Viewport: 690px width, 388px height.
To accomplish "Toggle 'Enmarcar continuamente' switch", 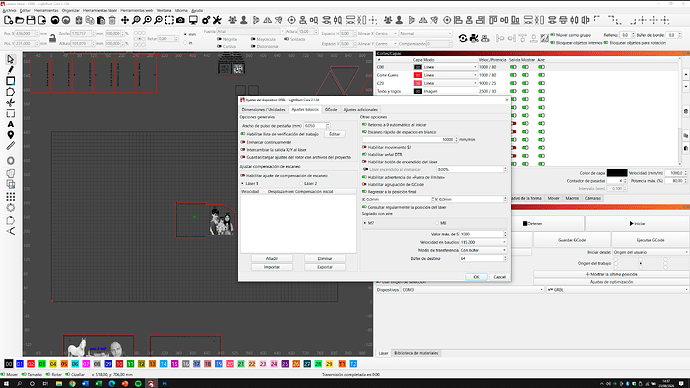I will (243, 142).
